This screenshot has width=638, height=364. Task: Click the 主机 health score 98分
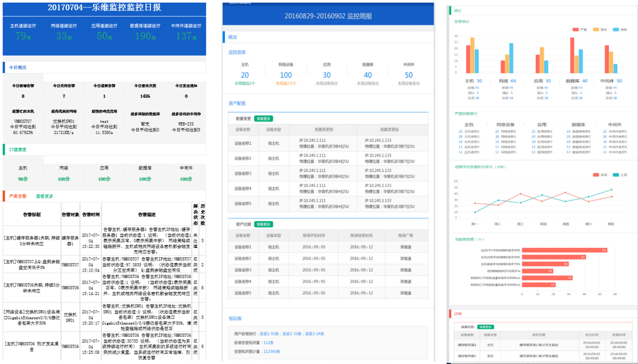(x=23, y=179)
